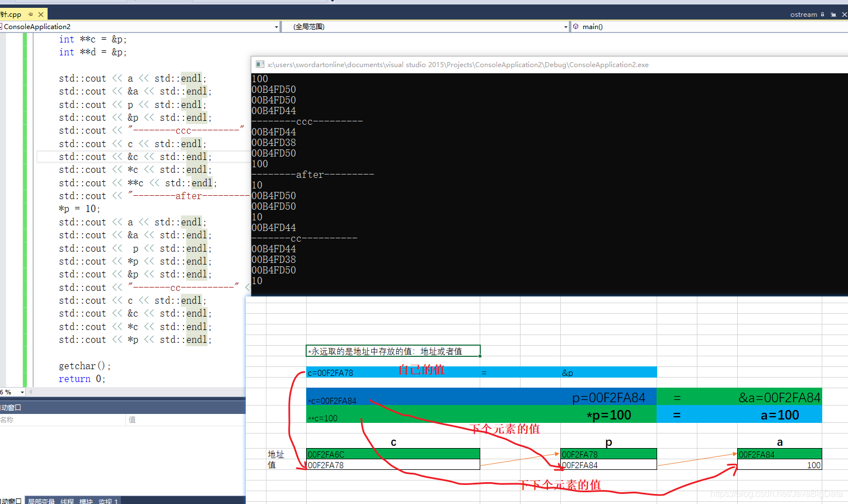The width and height of the screenshot is (848, 504).
Task: Click code line 'int **c = &p;'
Action: [93, 39]
